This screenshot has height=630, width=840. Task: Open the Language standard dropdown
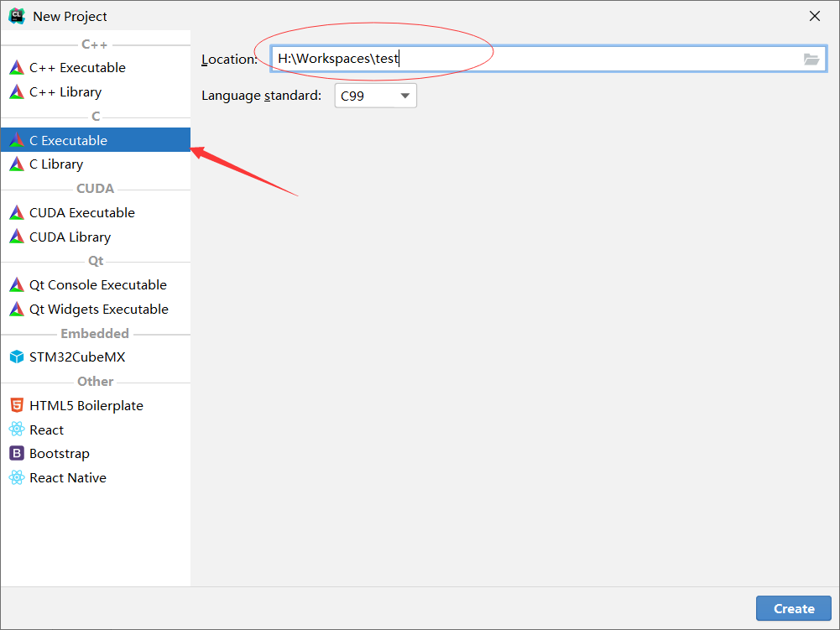(375, 96)
